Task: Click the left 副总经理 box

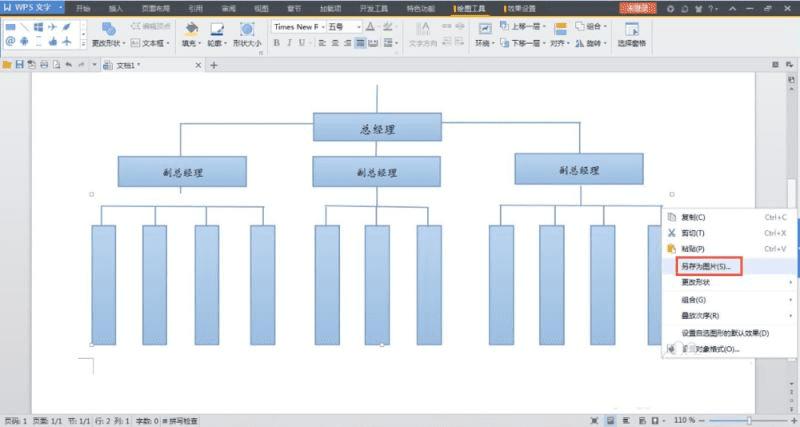Action: (182, 171)
